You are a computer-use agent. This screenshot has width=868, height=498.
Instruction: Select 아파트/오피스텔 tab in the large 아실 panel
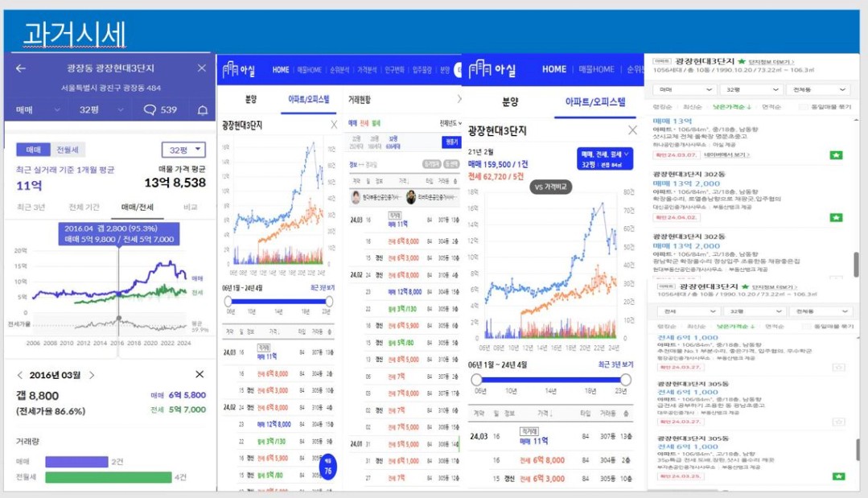[595, 102]
